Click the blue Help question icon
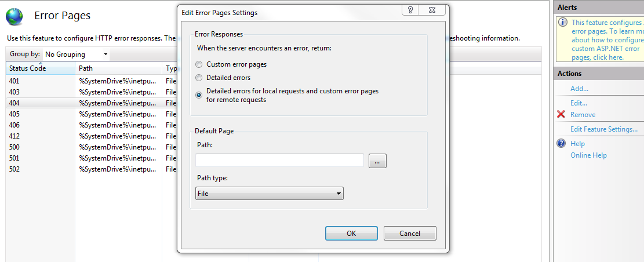Viewport: 644px width, 262px height. tap(561, 143)
